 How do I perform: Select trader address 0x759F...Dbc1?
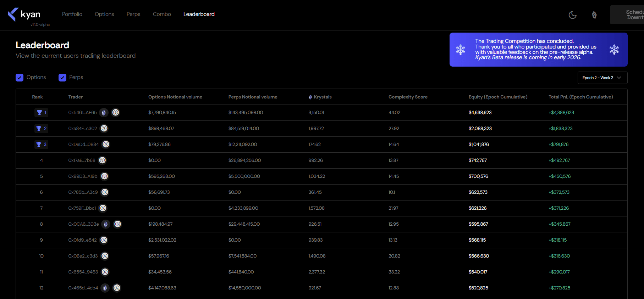tap(82, 208)
